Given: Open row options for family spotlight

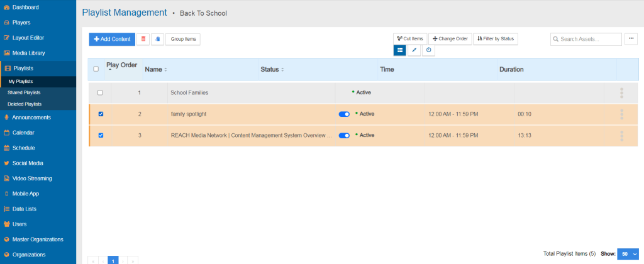Looking at the screenshot, I should pos(621,114).
